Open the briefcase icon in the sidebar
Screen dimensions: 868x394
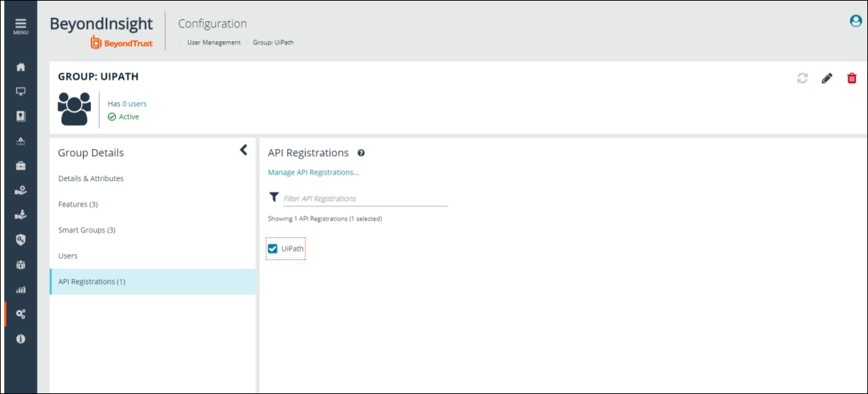[x=21, y=165]
